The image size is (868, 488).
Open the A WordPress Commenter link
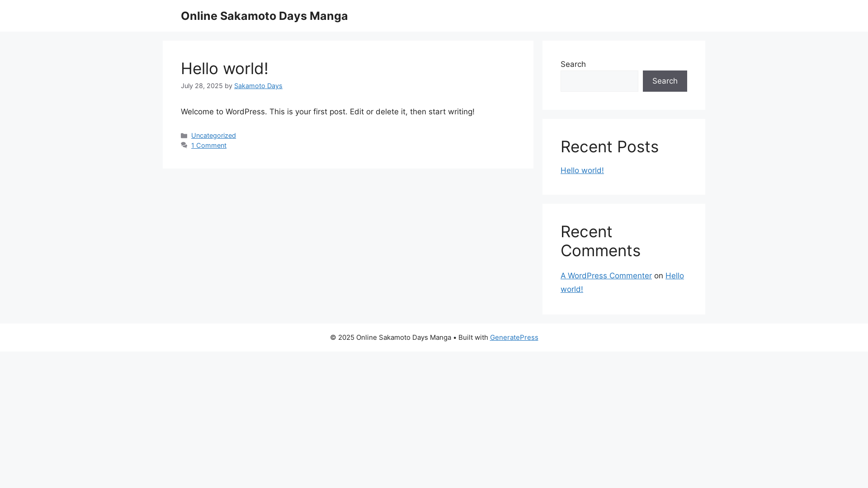tap(606, 276)
